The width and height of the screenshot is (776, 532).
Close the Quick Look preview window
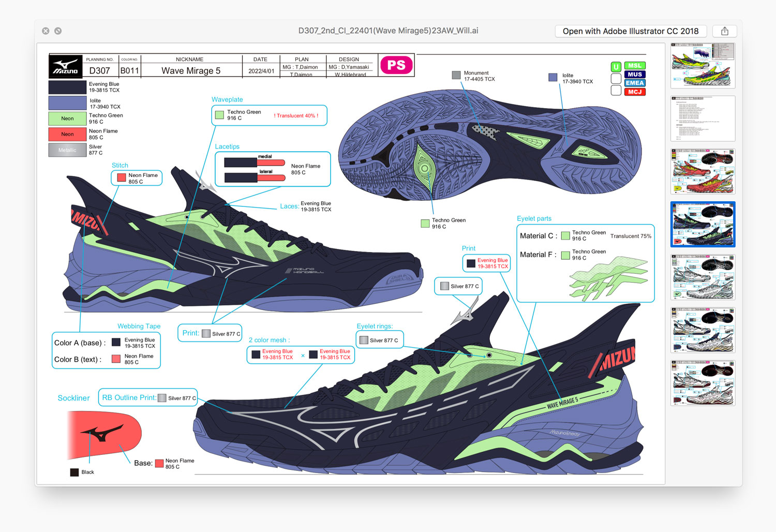coord(46,31)
